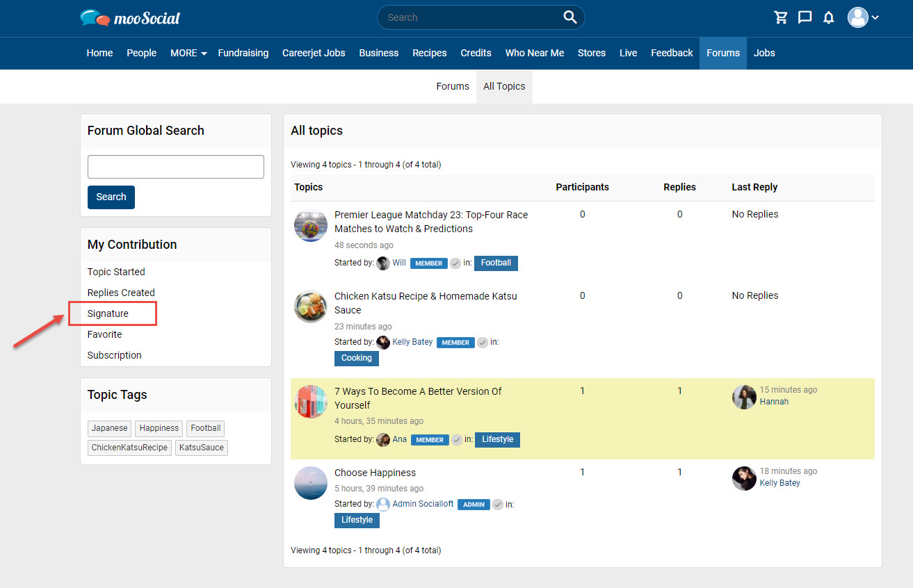
Task: Select the KatsuSauce tag
Action: 202,448
